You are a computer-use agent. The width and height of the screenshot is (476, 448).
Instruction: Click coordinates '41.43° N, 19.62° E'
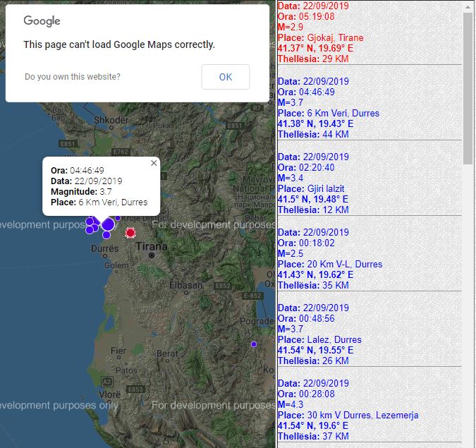pos(315,275)
